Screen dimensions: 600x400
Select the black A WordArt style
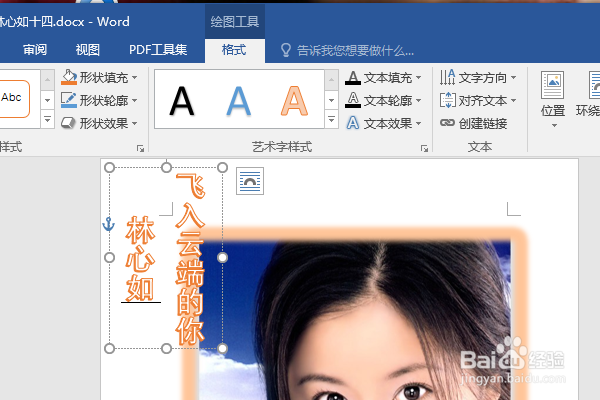tap(182, 101)
